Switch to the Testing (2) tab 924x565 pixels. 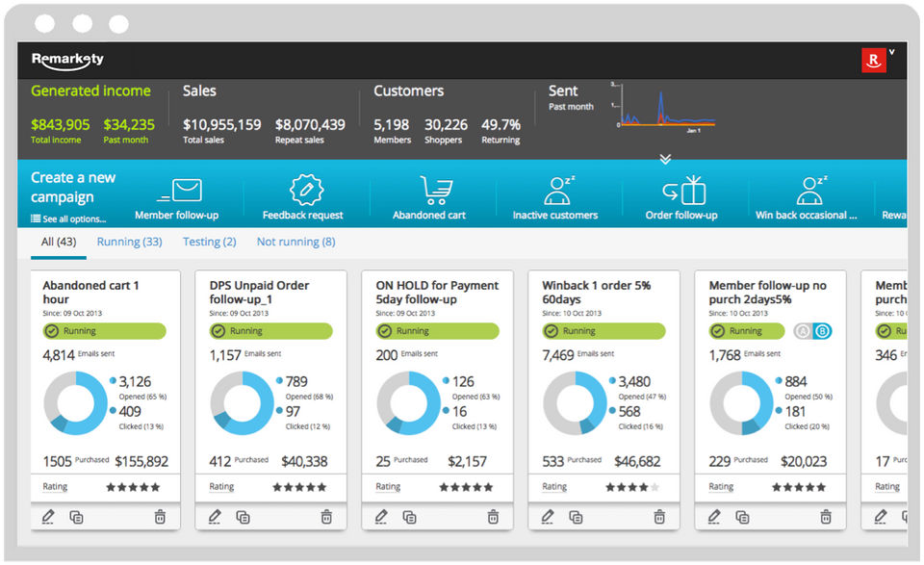[209, 242]
